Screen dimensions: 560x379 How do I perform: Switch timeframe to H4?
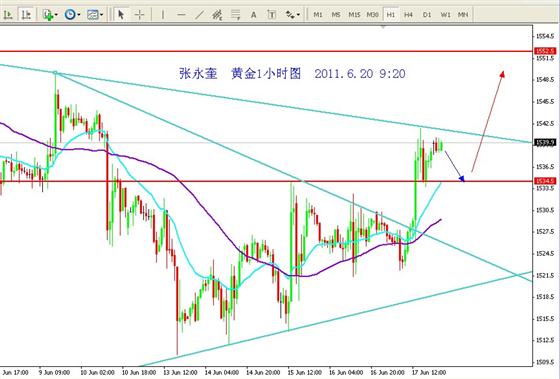[x=409, y=15]
